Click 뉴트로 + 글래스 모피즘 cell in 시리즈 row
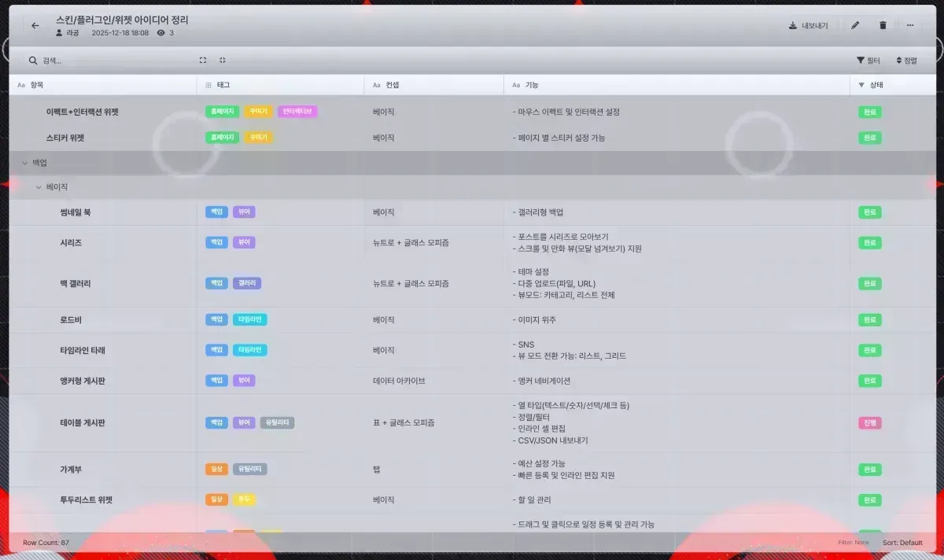The width and height of the screenshot is (944, 560). [411, 243]
